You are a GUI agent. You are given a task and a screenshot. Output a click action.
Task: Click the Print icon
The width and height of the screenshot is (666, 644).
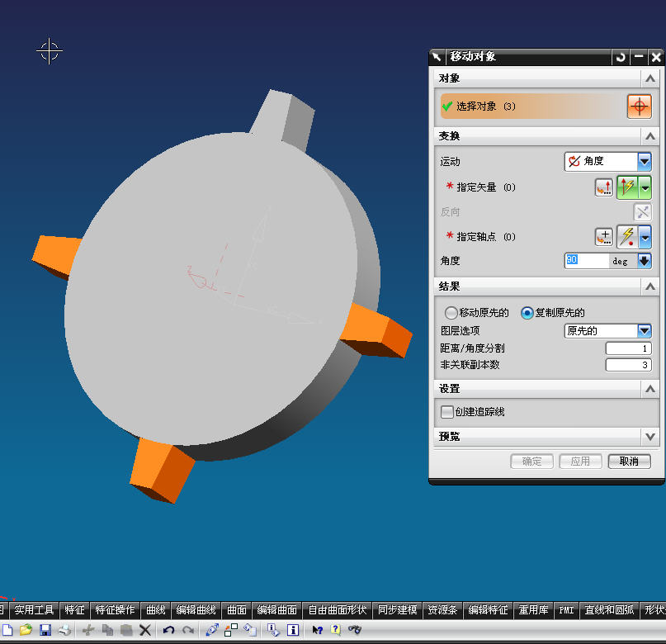[64, 630]
